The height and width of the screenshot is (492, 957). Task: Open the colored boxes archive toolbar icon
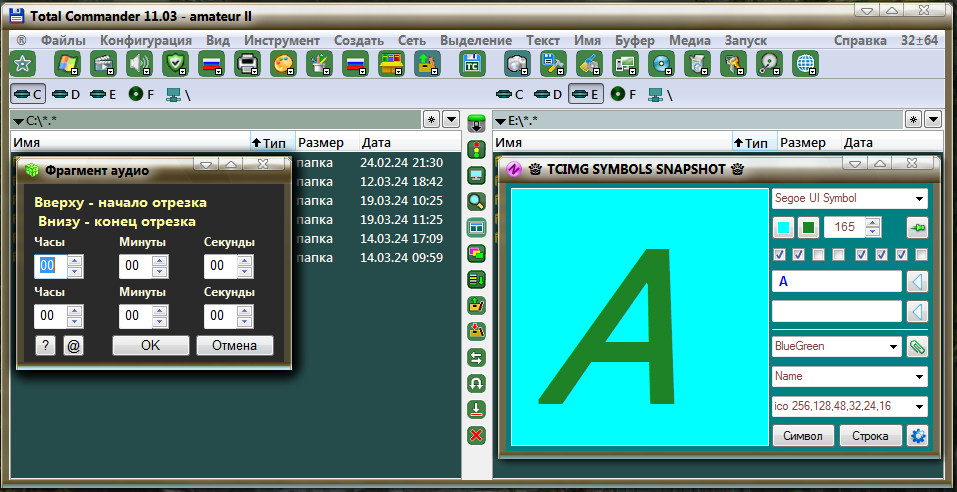[x=391, y=64]
